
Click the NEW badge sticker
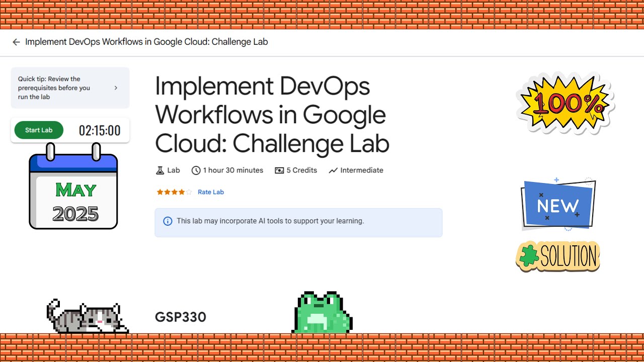558,204
